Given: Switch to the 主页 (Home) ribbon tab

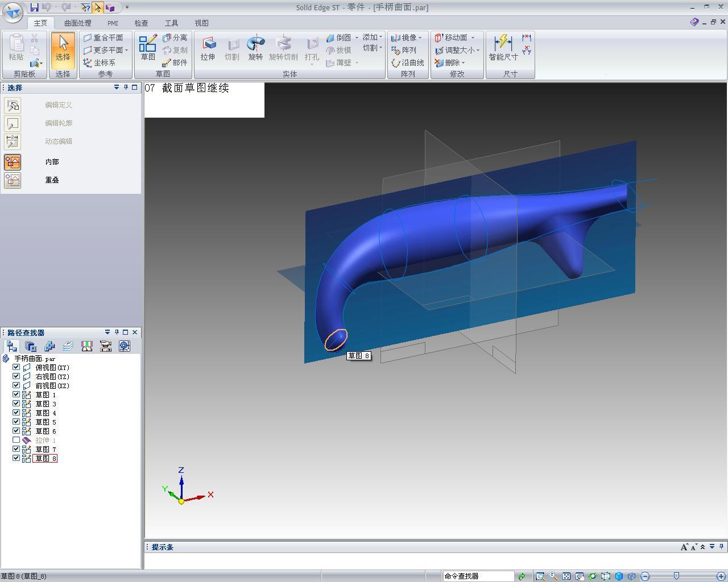Looking at the screenshot, I should pyautogui.click(x=40, y=23).
